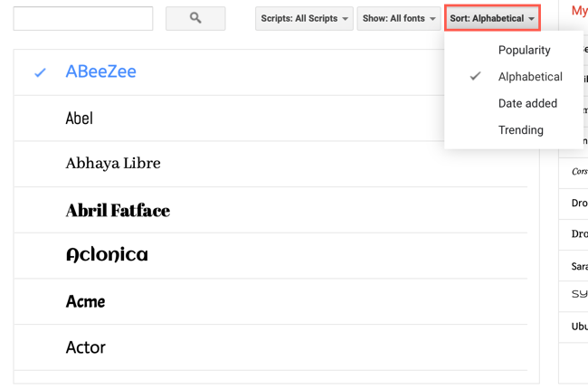This screenshot has height=389, width=588.
Task: Click the font starting with Sara in My fonts
Action: click(579, 267)
